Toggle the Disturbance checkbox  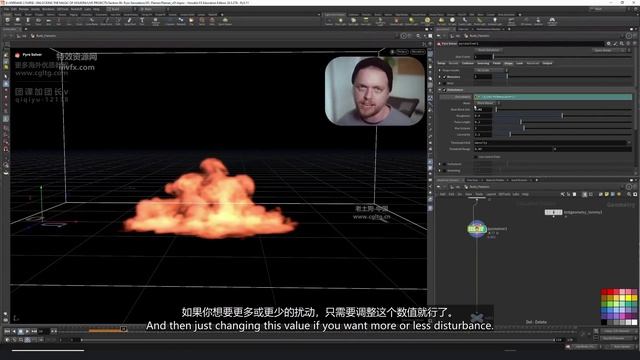[x=444, y=90]
